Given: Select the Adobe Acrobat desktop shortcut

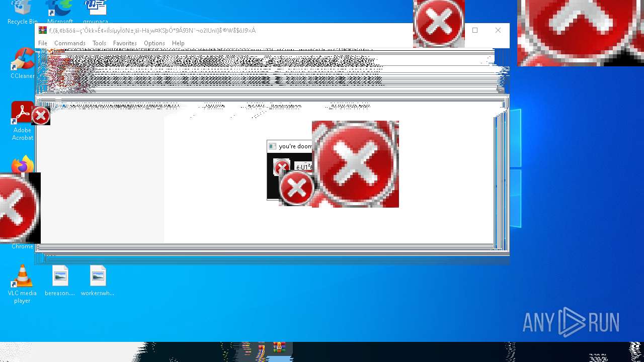Looking at the screenshot, I should pos(22,121).
